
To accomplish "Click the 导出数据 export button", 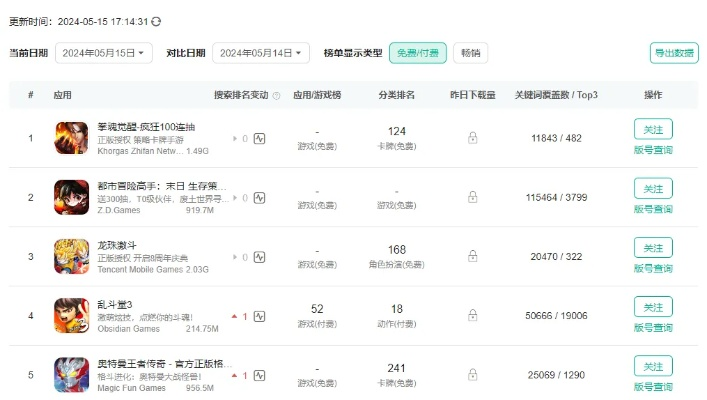I will 674,53.
